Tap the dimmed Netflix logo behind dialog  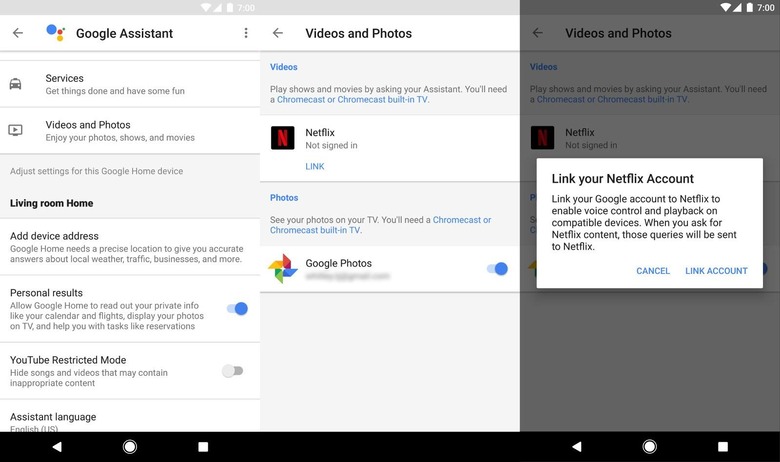coord(542,138)
